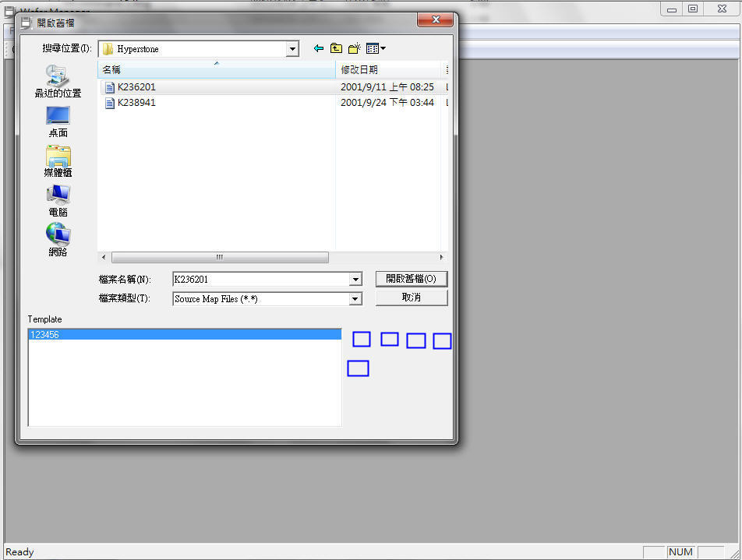Open 媒體櫃 libraries shortcut
Viewport: 742px width, 560px height.
[58, 162]
